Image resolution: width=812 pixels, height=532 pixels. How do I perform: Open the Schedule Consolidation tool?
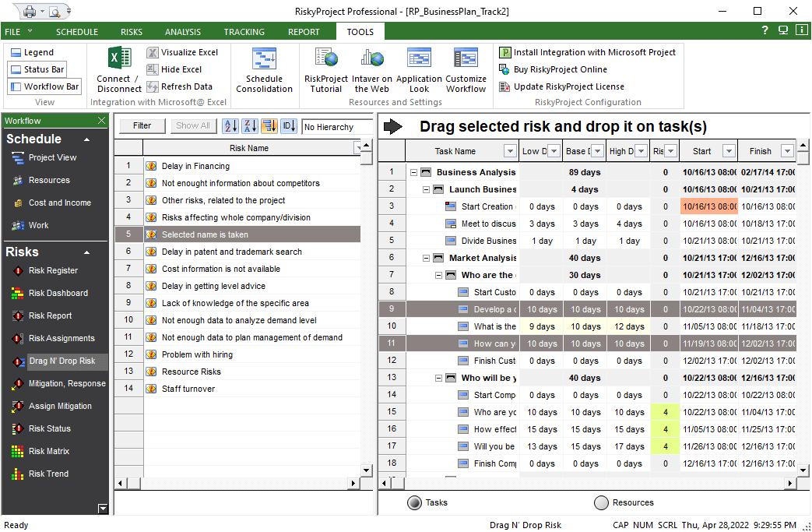pyautogui.click(x=264, y=59)
